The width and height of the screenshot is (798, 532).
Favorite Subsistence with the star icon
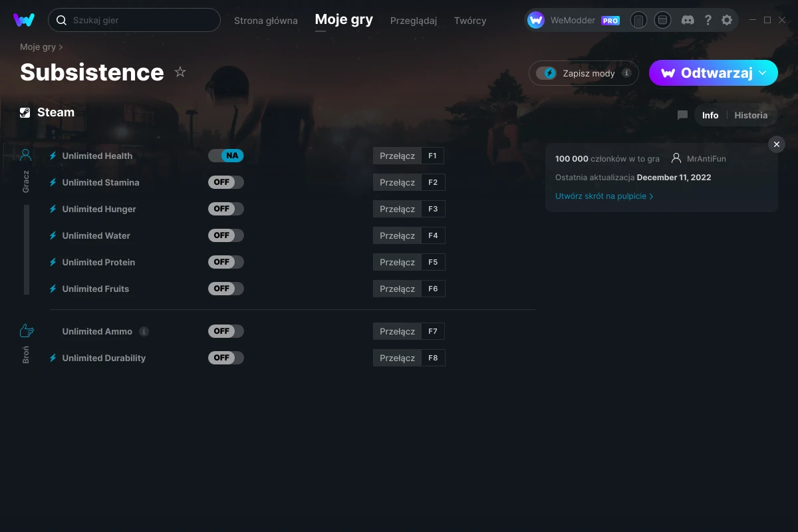(180, 72)
